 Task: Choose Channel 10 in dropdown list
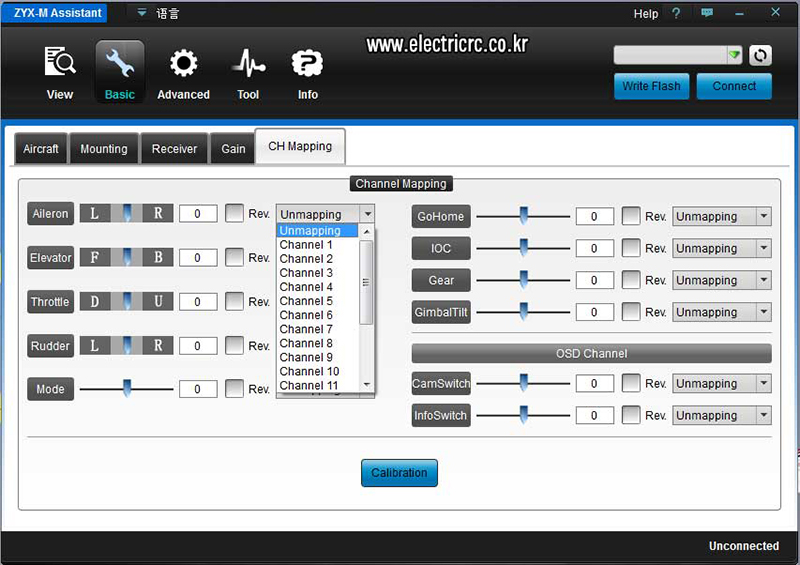[317, 371]
